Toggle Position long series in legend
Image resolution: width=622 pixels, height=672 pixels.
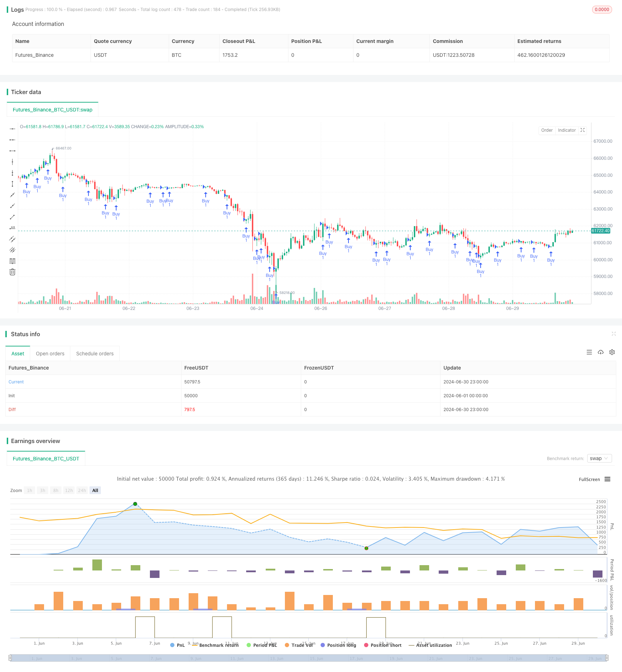(338, 645)
